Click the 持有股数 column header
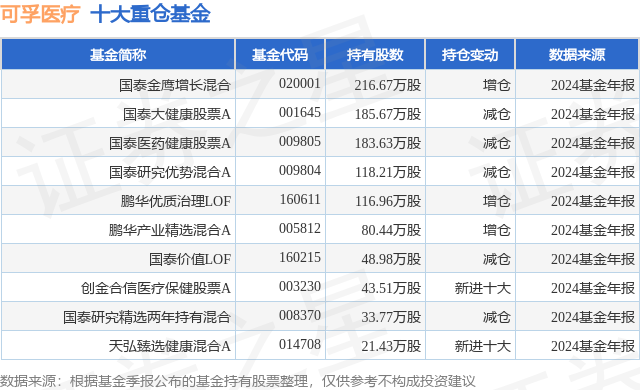640x390 pixels. pos(375,55)
